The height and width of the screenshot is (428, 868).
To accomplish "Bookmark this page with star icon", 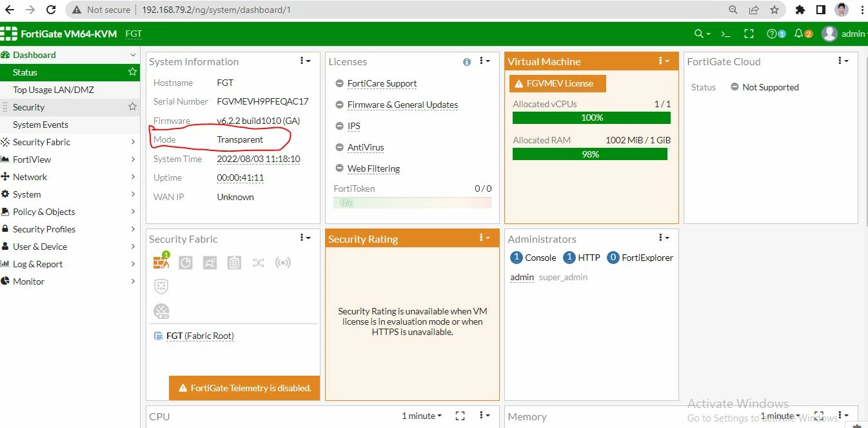I will (774, 10).
